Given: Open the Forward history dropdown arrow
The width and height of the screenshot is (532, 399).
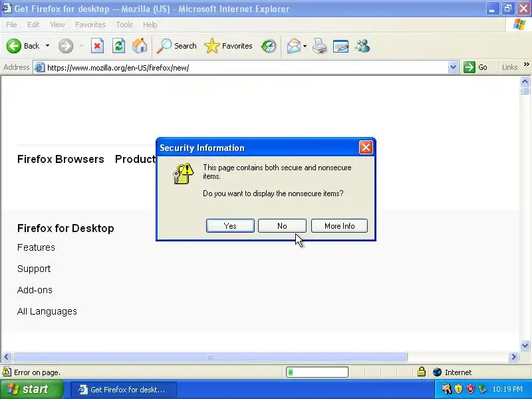Looking at the screenshot, I should [x=81, y=46].
